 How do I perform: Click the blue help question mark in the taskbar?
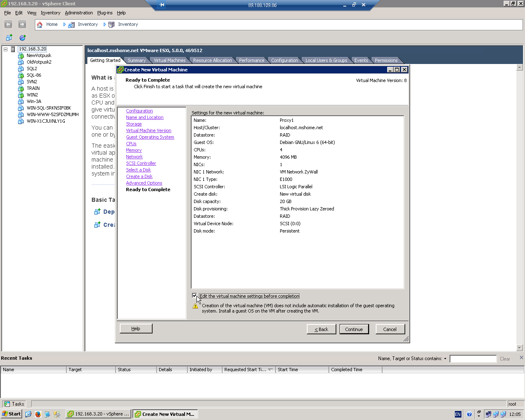coord(469,414)
